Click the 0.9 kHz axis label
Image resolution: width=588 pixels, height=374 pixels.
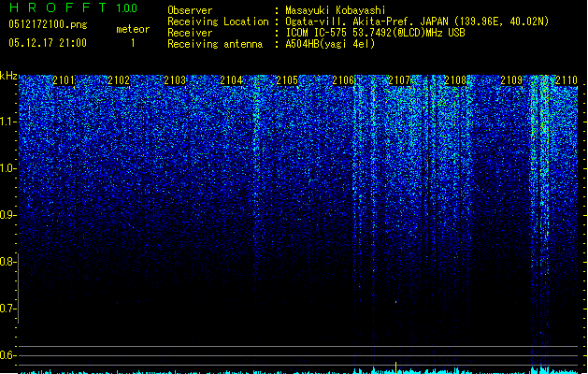tap(7, 215)
